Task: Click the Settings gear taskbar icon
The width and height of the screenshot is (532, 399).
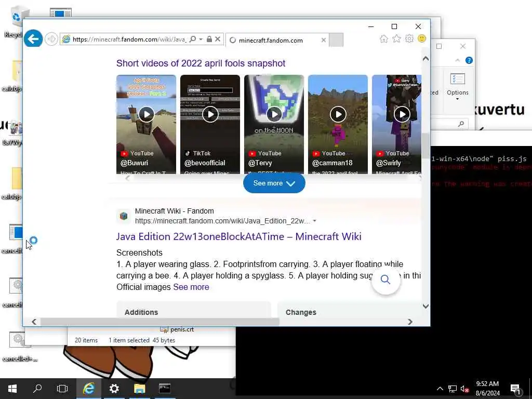Action: click(114, 389)
